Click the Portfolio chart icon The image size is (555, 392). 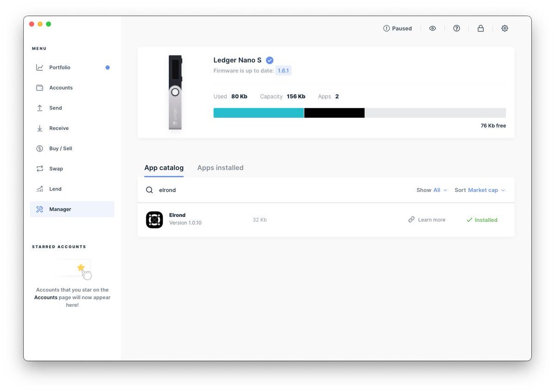[40, 67]
